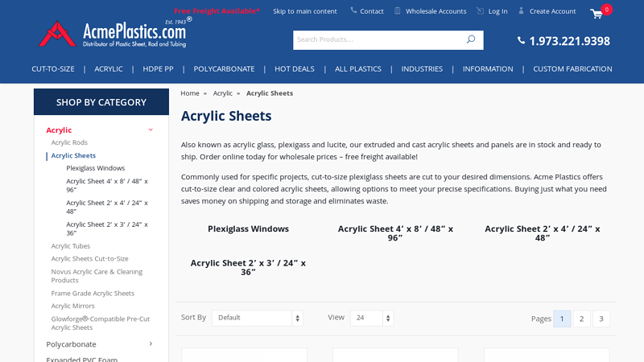Open the shopping cart icon
This screenshot has height=362, width=644.
point(597,14)
